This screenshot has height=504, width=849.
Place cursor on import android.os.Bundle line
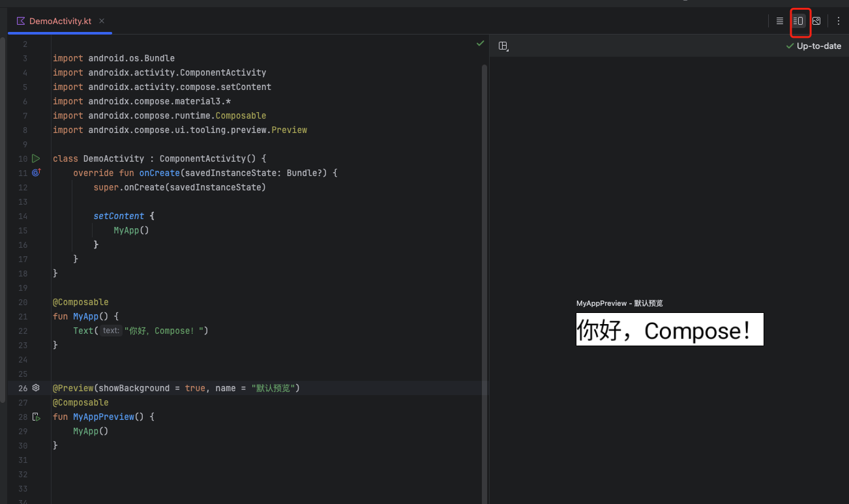coord(113,58)
